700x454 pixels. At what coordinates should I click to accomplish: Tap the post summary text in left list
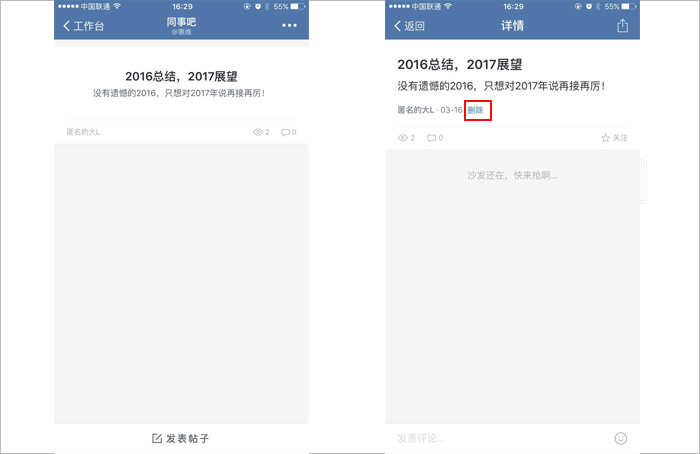[x=179, y=93]
